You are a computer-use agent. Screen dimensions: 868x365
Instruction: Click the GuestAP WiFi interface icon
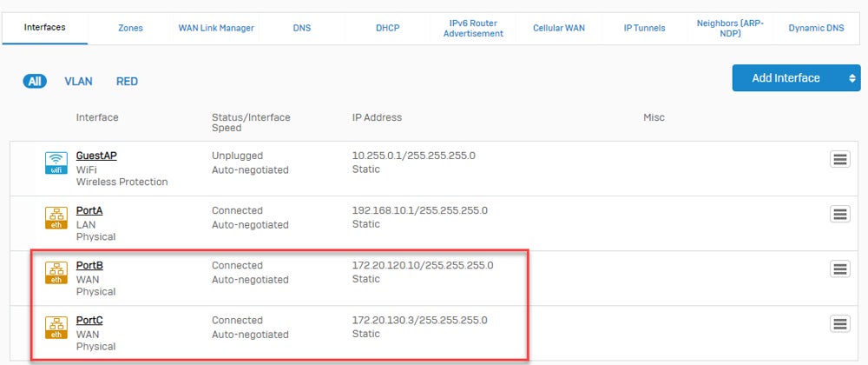tap(56, 163)
